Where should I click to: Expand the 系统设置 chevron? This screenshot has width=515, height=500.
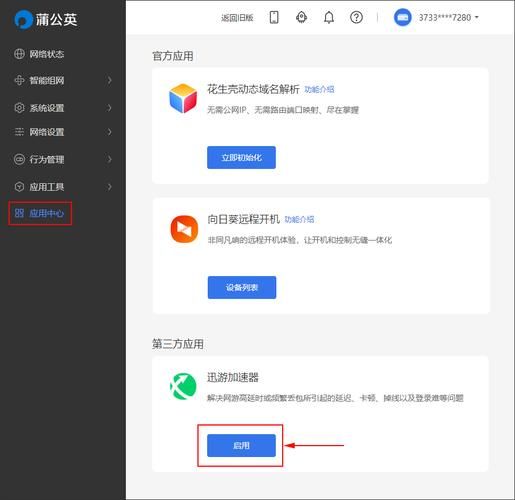click(109, 108)
